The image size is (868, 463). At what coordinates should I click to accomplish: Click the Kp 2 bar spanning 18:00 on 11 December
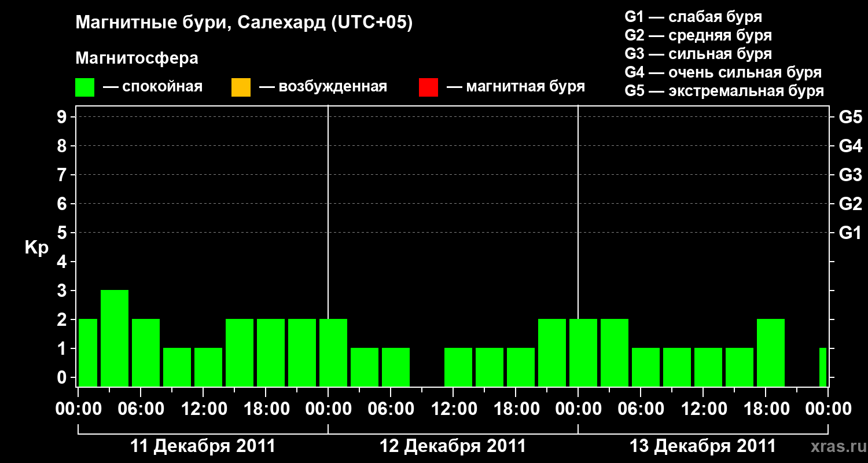coord(271,352)
